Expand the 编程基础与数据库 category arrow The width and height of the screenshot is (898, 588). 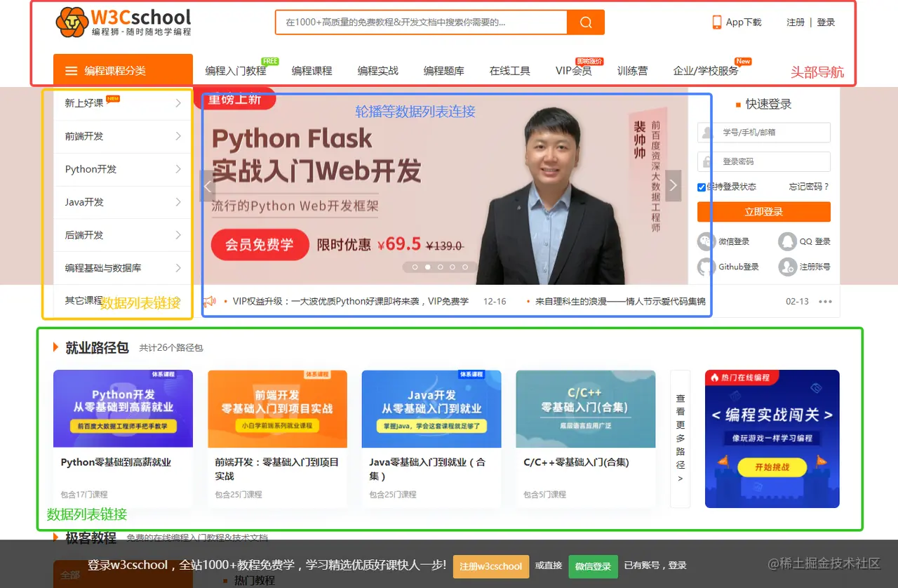pyautogui.click(x=178, y=268)
